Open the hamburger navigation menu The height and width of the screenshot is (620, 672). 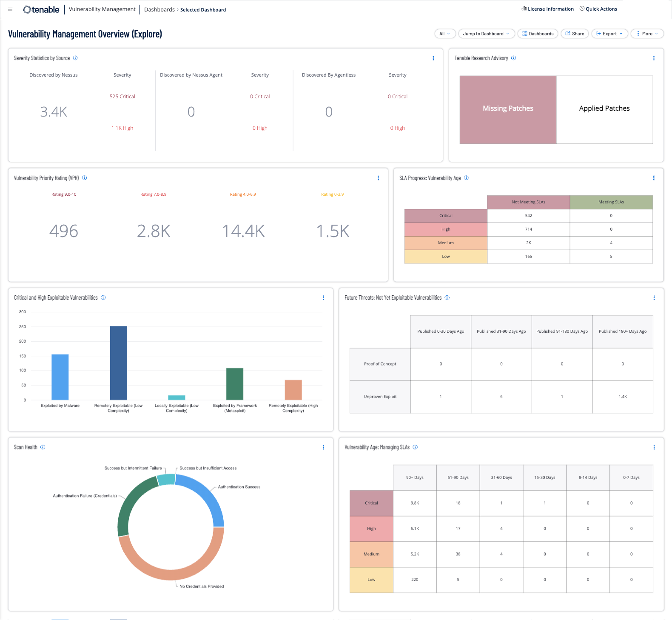10,9
